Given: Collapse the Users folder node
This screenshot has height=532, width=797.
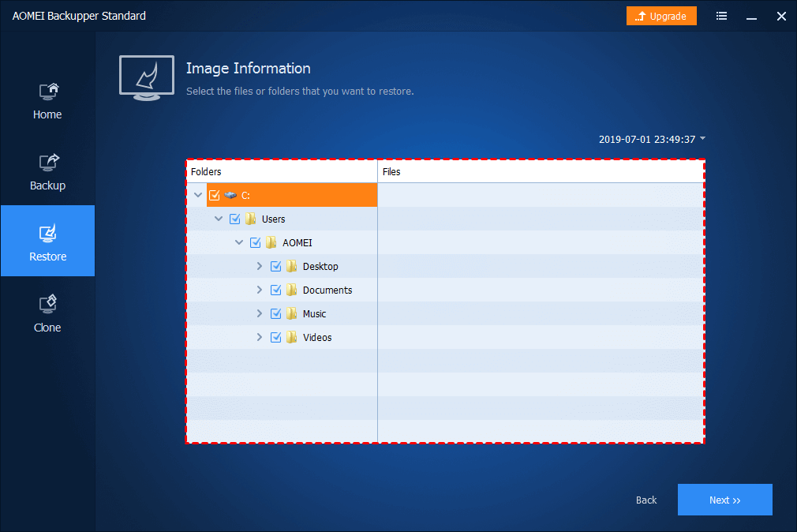Looking at the screenshot, I should click(219, 219).
